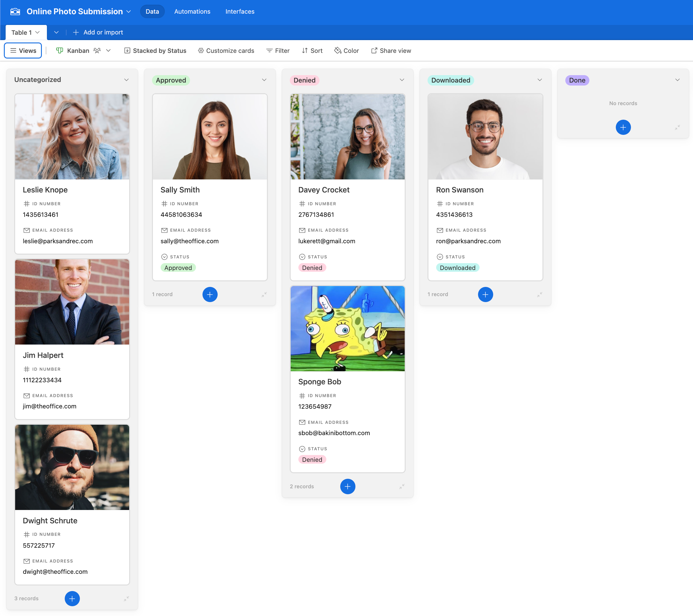Screen dimensions: 693x616
Task: Add a record to Downloaded stack
Action: click(x=485, y=294)
